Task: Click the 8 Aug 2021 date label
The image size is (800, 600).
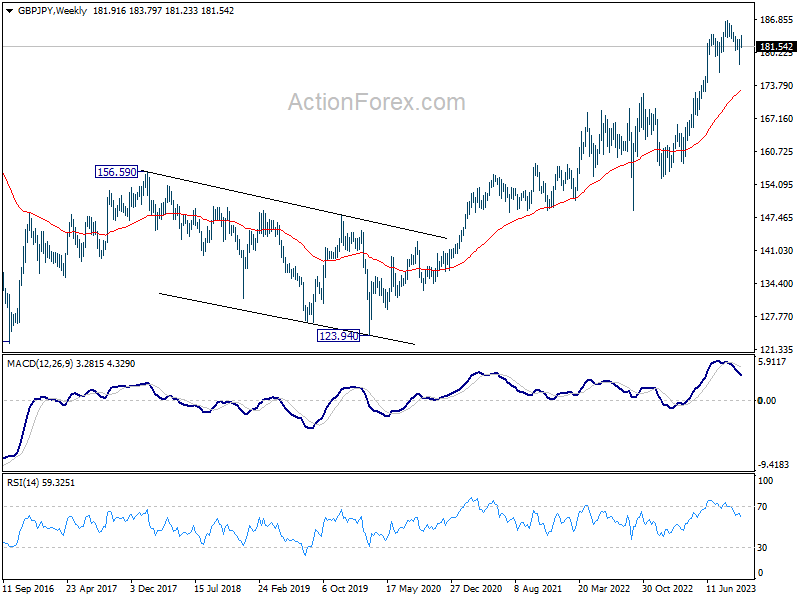Action: (539, 589)
